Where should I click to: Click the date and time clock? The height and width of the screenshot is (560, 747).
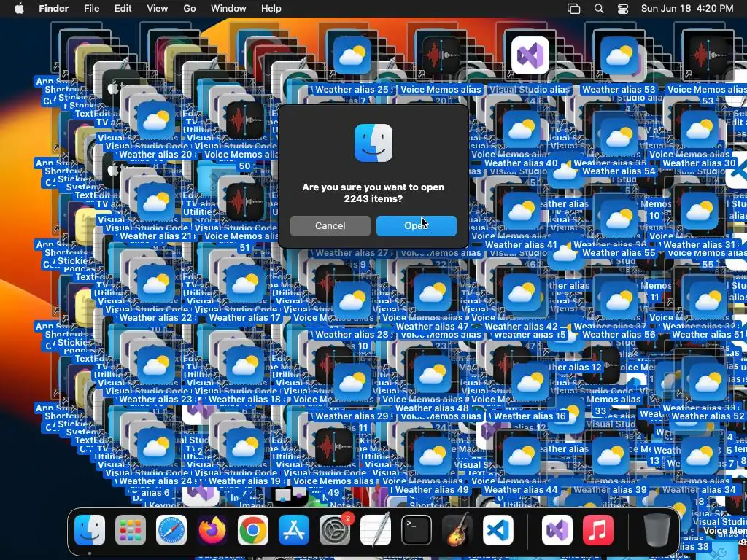[x=687, y=9]
